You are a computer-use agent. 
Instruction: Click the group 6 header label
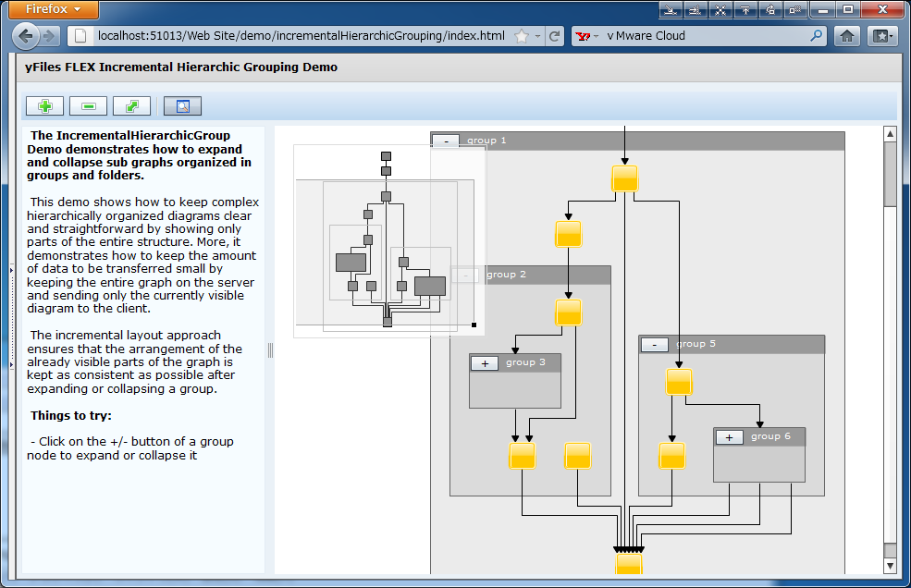coord(770,435)
